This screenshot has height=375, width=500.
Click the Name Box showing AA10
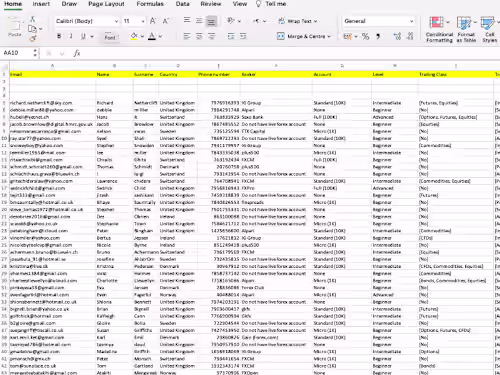19,53
